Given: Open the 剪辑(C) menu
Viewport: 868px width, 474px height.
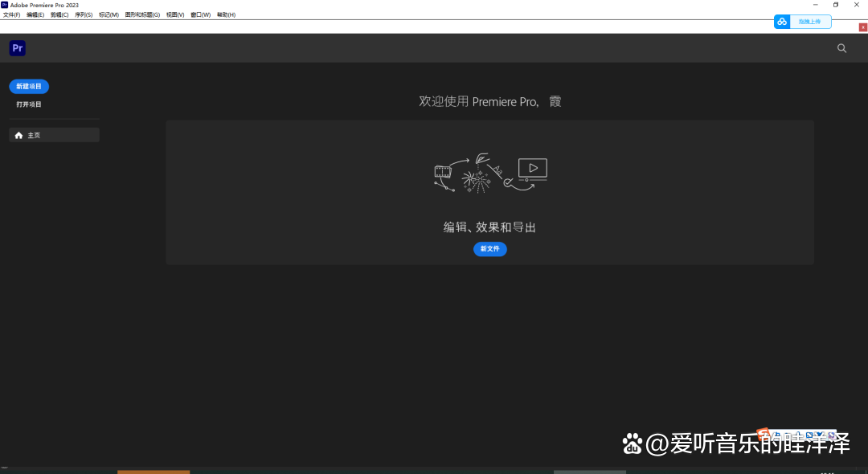Looking at the screenshot, I should coord(59,15).
